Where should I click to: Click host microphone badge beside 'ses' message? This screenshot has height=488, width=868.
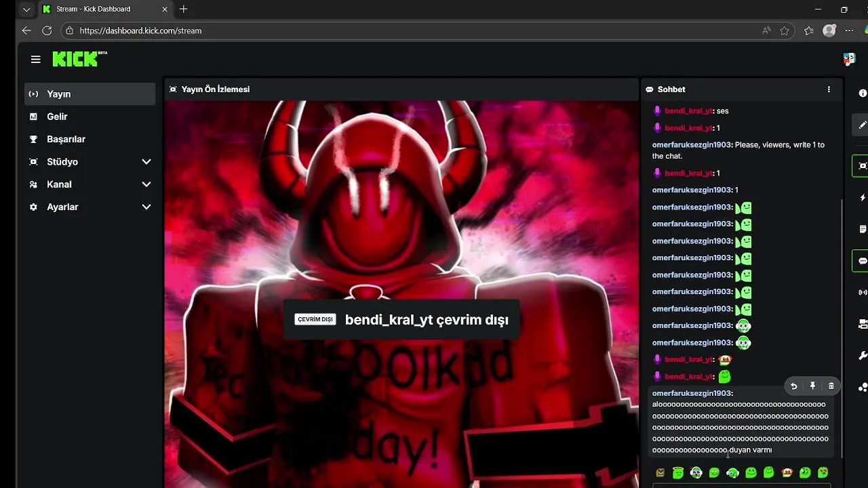tap(657, 110)
